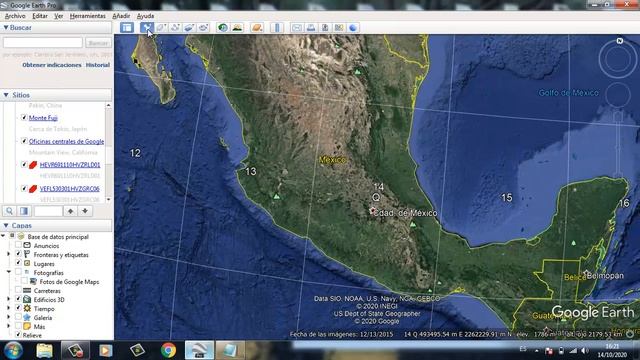Click the search text input field
Image resolution: width=640 pixels, height=360 pixels.
click(x=43, y=42)
